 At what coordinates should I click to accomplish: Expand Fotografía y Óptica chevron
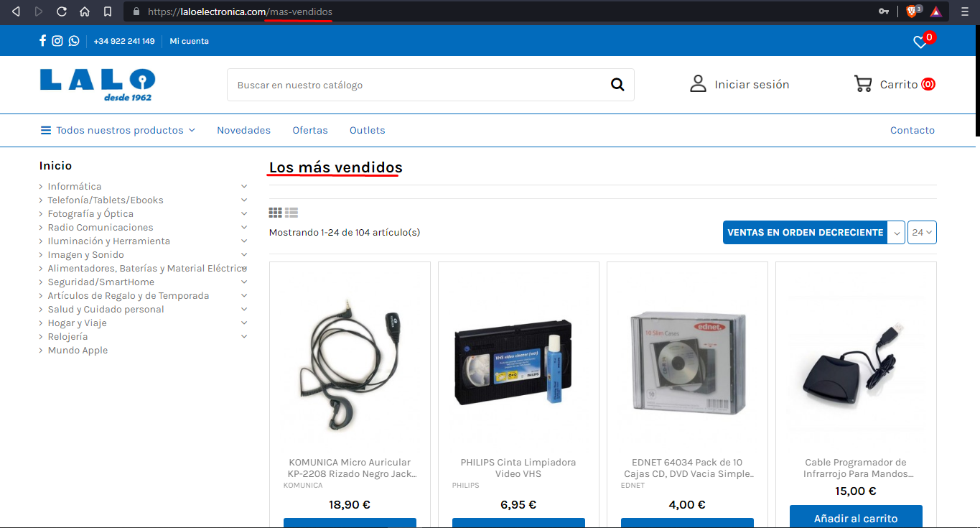point(244,213)
